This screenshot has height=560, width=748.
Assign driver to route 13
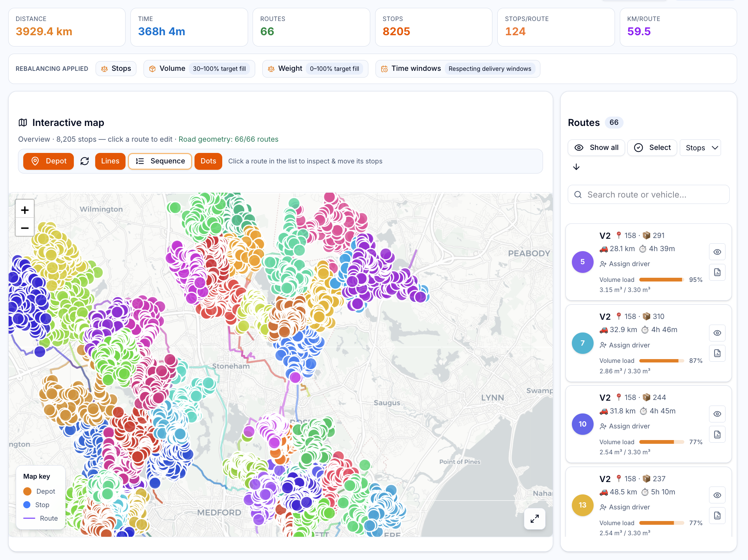[x=625, y=507]
